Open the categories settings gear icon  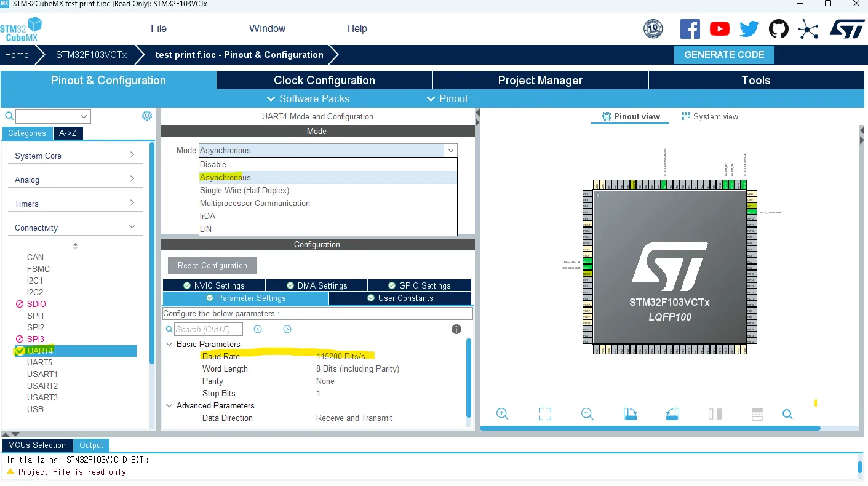(x=147, y=116)
